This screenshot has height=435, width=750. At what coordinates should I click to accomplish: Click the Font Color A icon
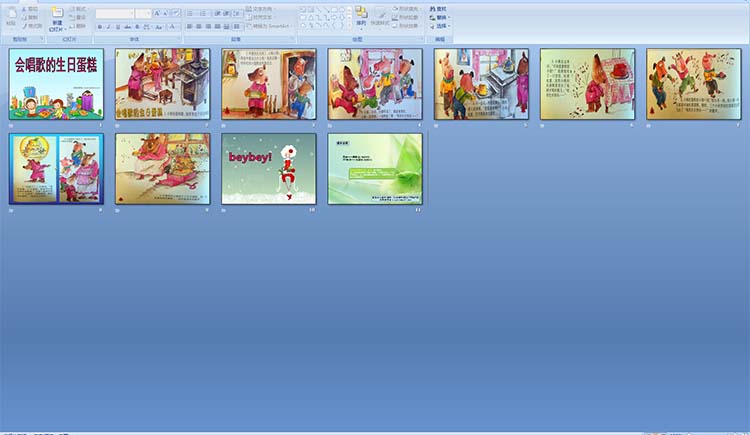point(172,27)
